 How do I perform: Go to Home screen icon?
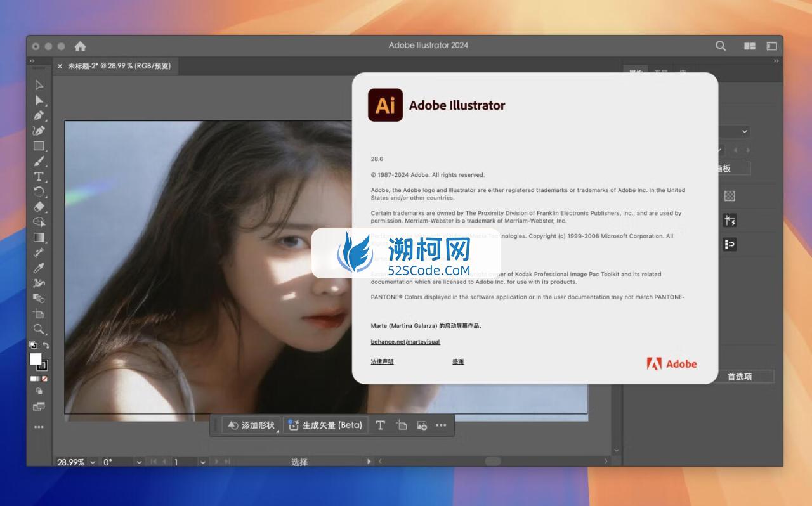pyautogui.click(x=80, y=46)
